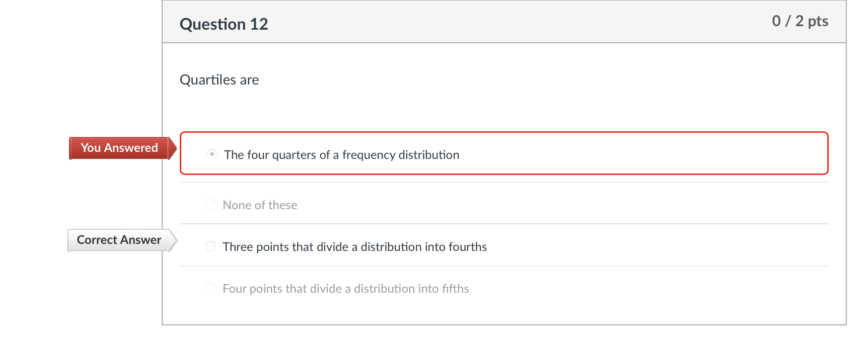Click the correct answer text about fourths
The image size is (868, 340).
[x=355, y=246]
